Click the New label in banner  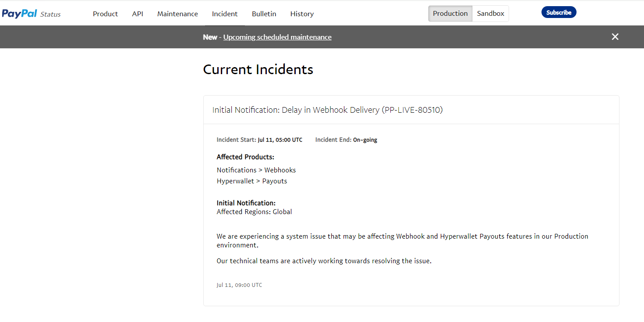pyautogui.click(x=210, y=37)
